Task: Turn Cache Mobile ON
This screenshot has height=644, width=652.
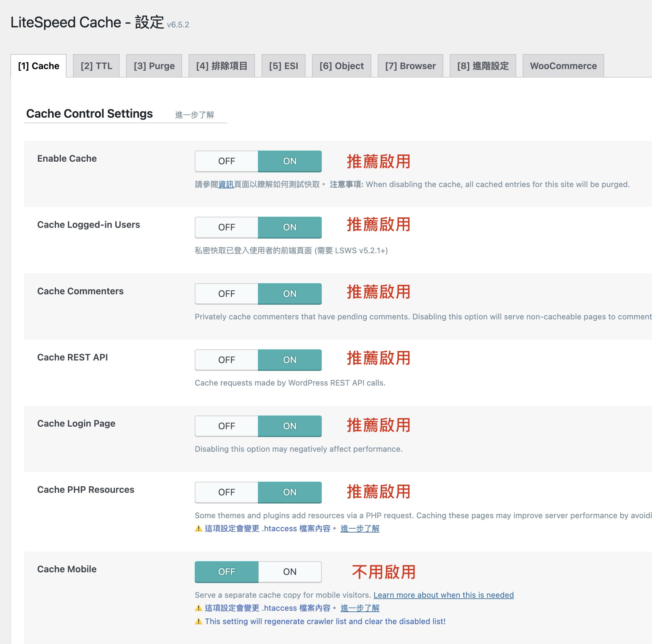Action: coord(290,572)
